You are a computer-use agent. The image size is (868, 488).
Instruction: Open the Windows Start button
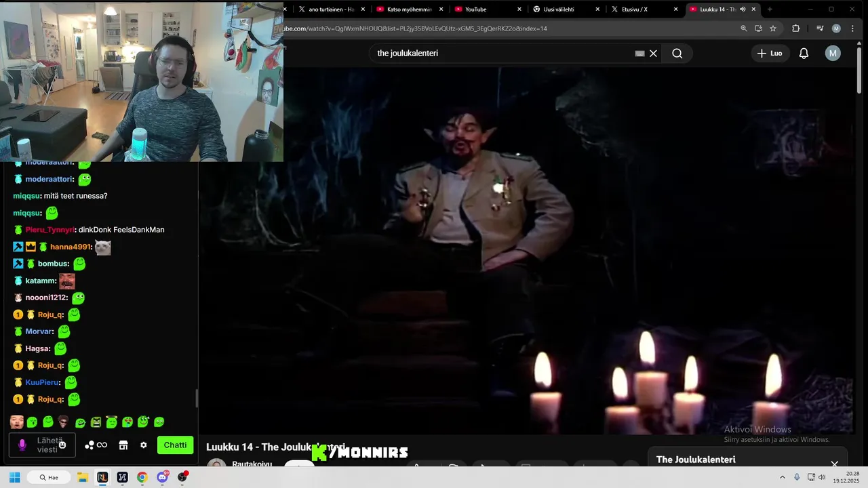[14, 477]
